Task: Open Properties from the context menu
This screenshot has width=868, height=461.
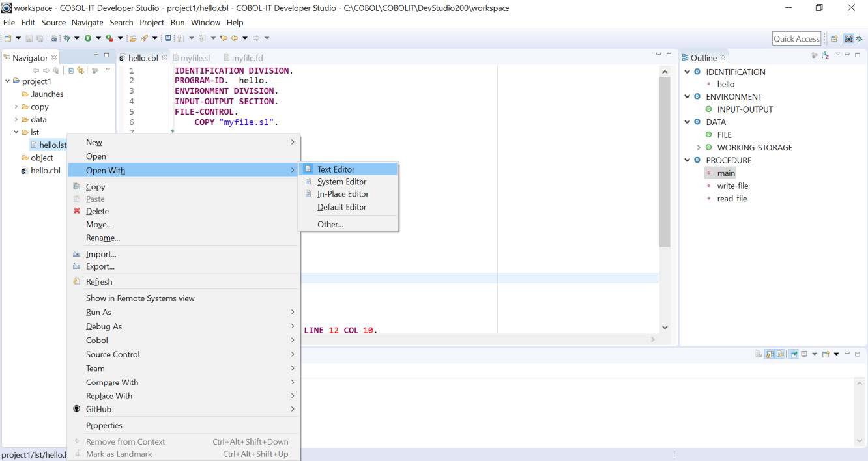Action: (x=104, y=425)
